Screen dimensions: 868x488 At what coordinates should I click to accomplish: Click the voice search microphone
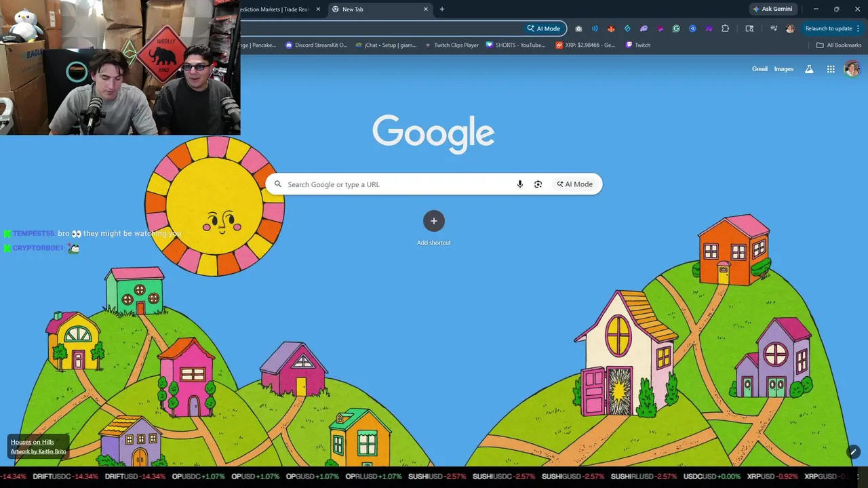(x=520, y=184)
